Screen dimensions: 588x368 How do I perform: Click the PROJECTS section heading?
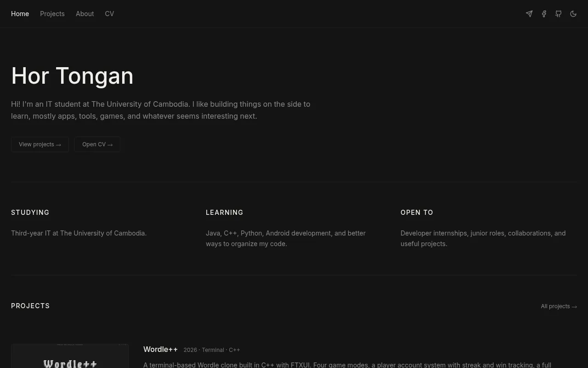coord(30,306)
